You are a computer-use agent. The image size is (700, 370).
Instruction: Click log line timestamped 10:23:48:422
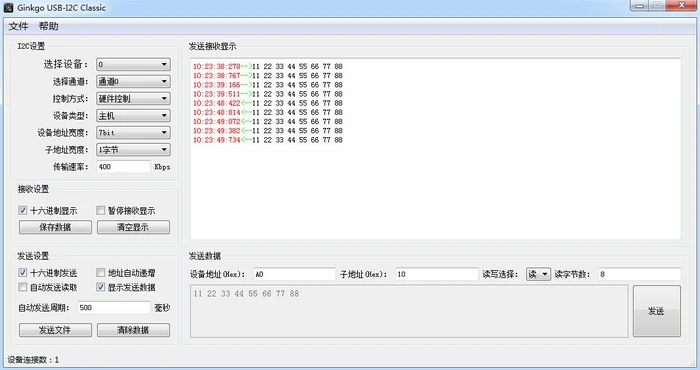268,103
